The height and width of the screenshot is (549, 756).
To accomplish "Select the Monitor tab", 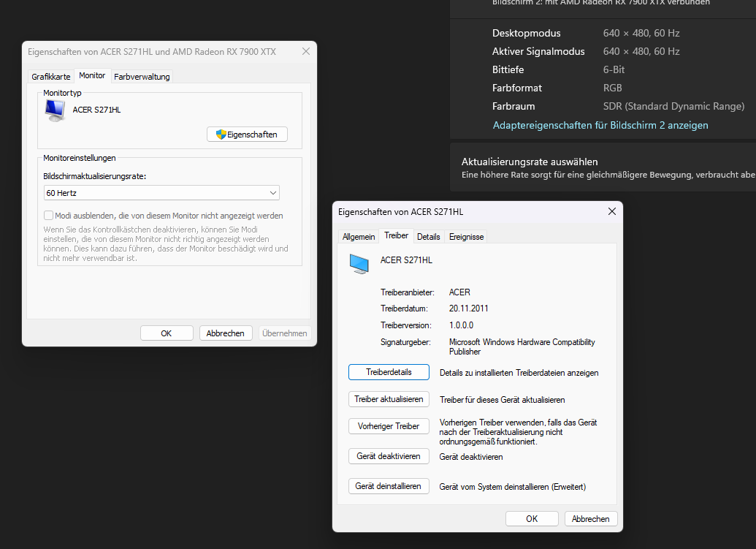I will click(92, 76).
